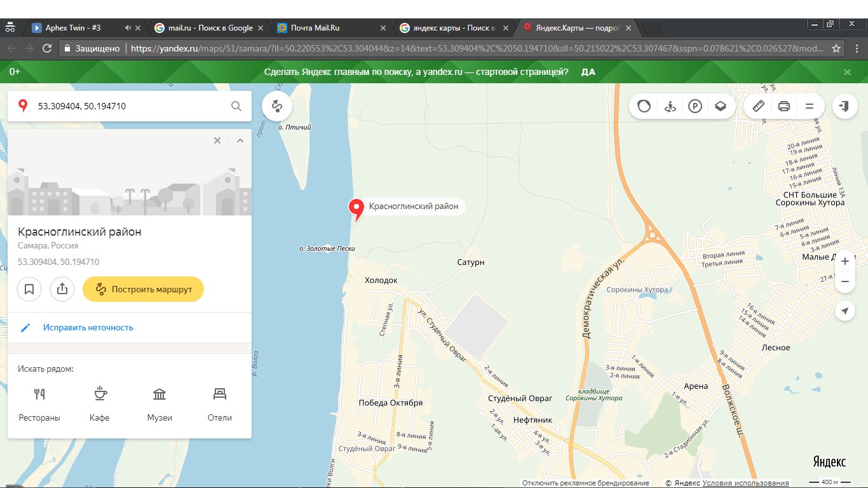Click о. Птичий map label
868x488 pixels.
295,127
